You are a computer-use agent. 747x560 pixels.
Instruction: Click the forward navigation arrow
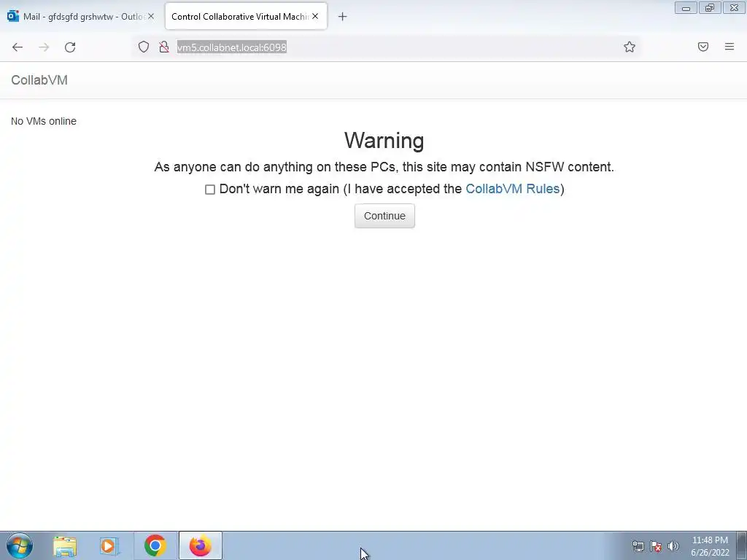[44, 47]
